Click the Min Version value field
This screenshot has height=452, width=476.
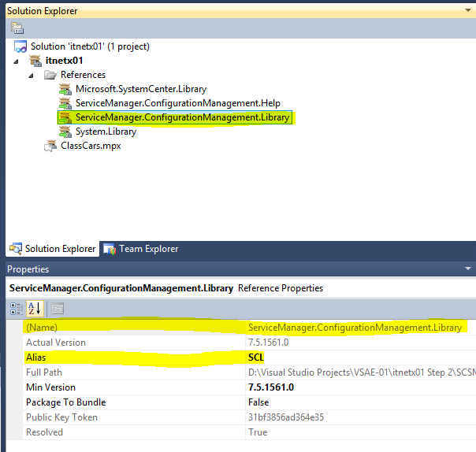click(270, 387)
